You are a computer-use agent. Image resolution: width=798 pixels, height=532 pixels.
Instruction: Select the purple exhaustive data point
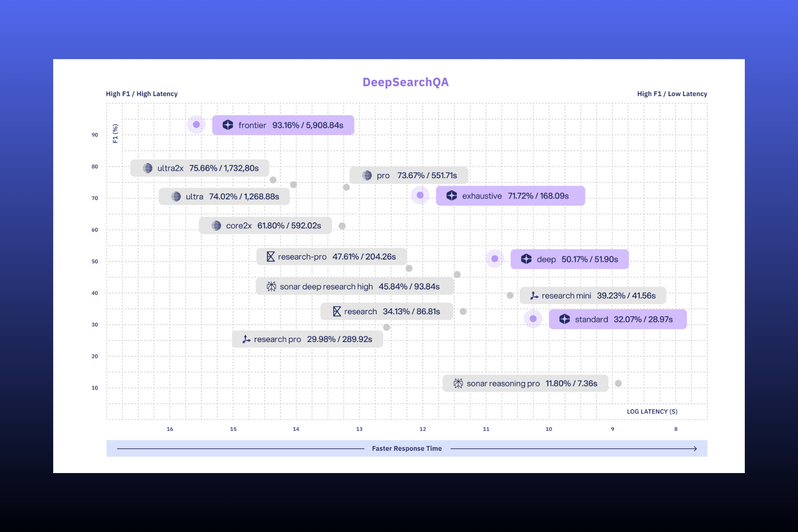point(420,195)
